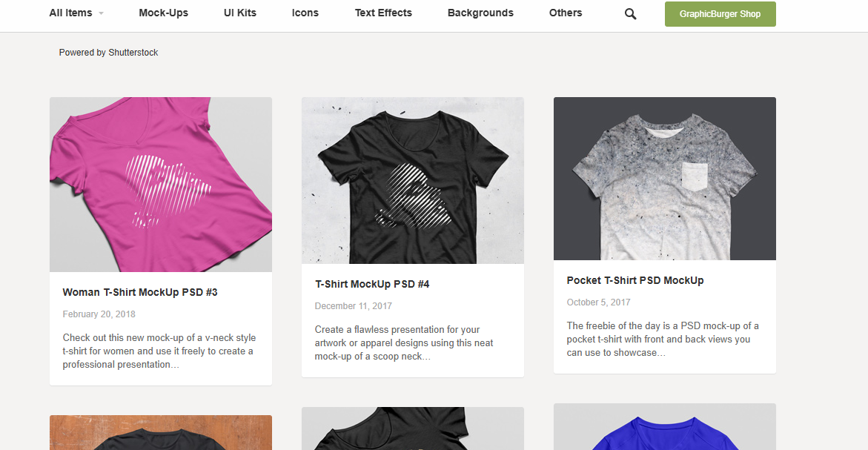
Task: Expand the All Items dropdown arrow
Action: point(101,13)
